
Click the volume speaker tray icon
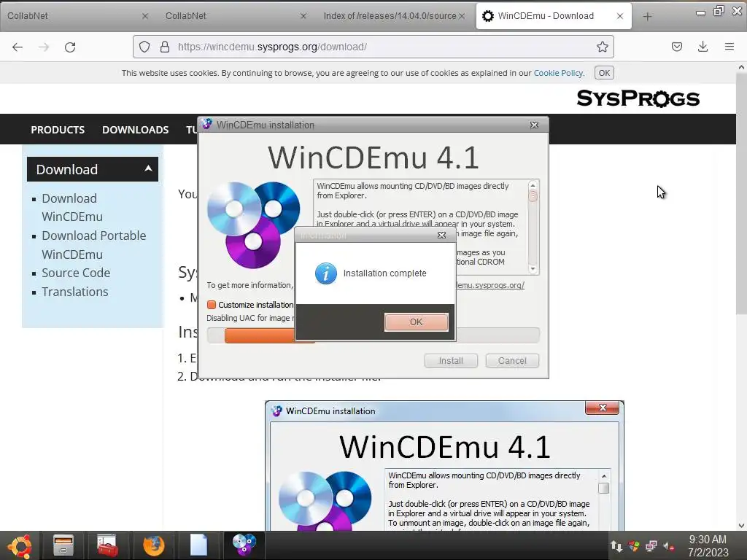coord(668,546)
